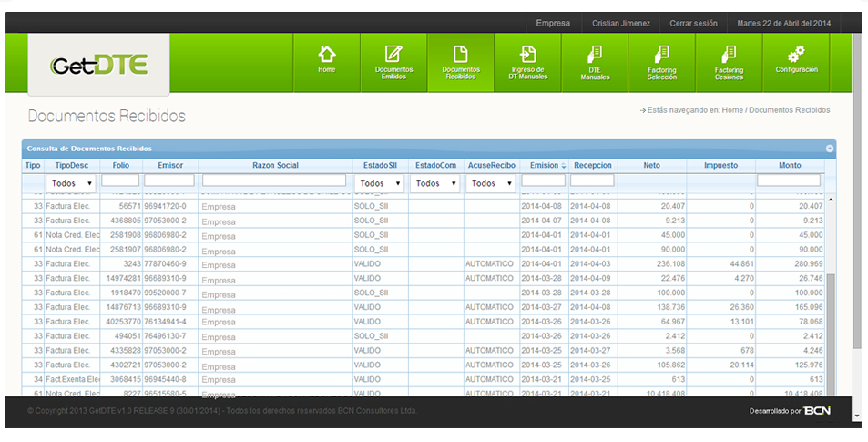Click the Razon Social filter text field

click(275, 181)
